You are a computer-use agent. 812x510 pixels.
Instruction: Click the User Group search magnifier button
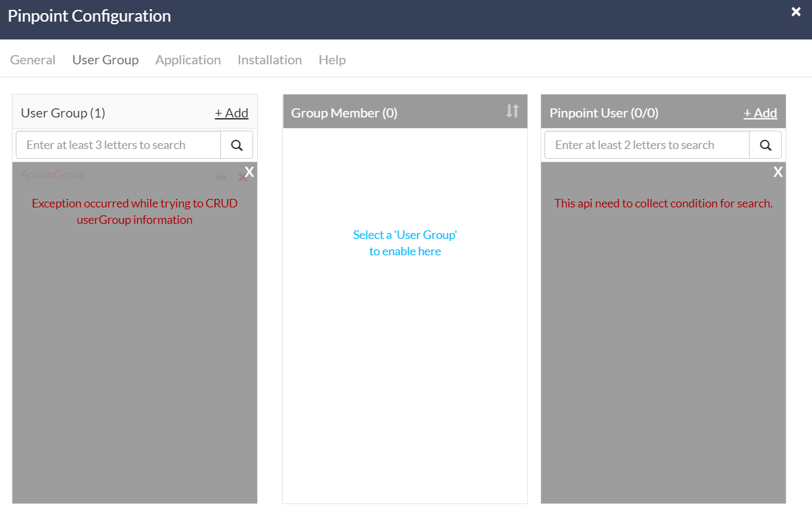tap(237, 145)
